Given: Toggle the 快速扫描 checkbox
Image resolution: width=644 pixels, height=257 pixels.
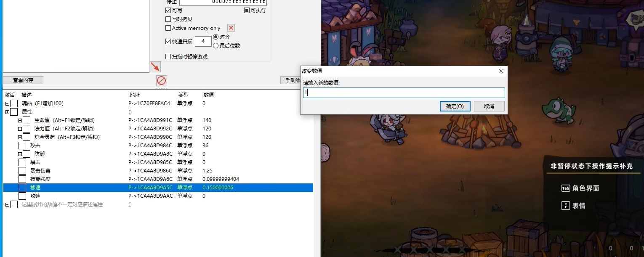Looking at the screenshot, I should pos(168,41).
